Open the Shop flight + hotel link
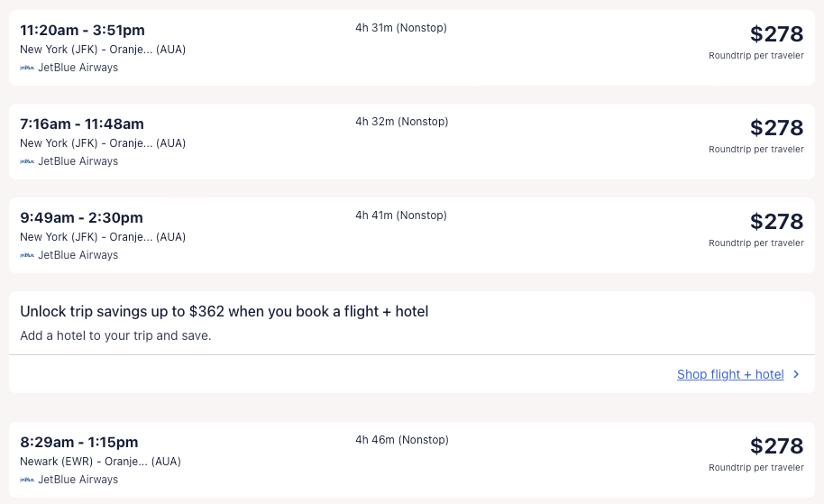Viewport: 824px width, 504px height. pyautogui.click(x=730, y=374)
